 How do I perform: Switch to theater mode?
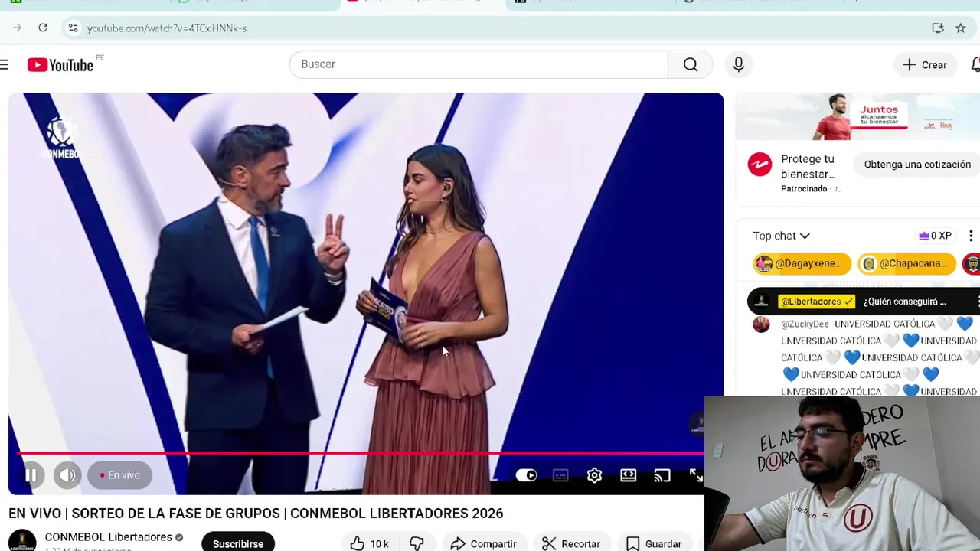(x=629, y=475)
